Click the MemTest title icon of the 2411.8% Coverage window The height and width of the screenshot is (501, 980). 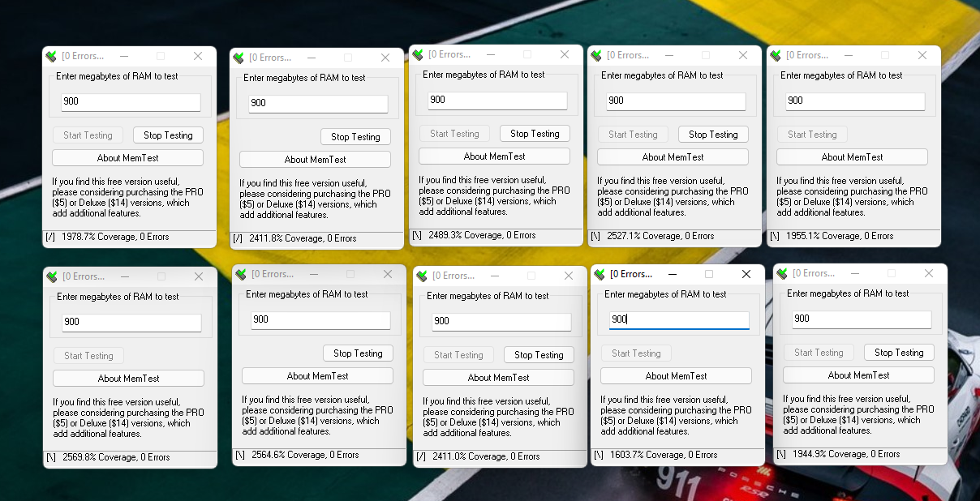(x=239, y=58)
